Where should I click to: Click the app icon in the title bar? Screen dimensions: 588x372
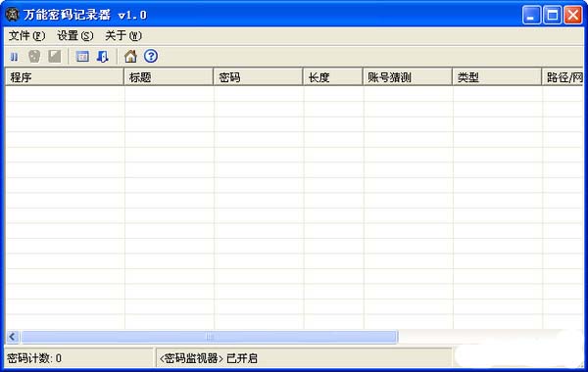(x=13, y=15)
